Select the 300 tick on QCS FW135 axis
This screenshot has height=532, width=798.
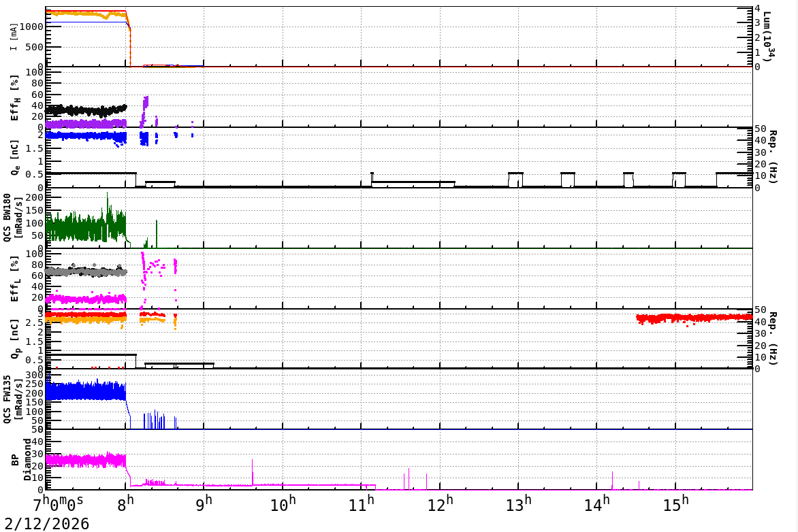[x=34, y=375]
